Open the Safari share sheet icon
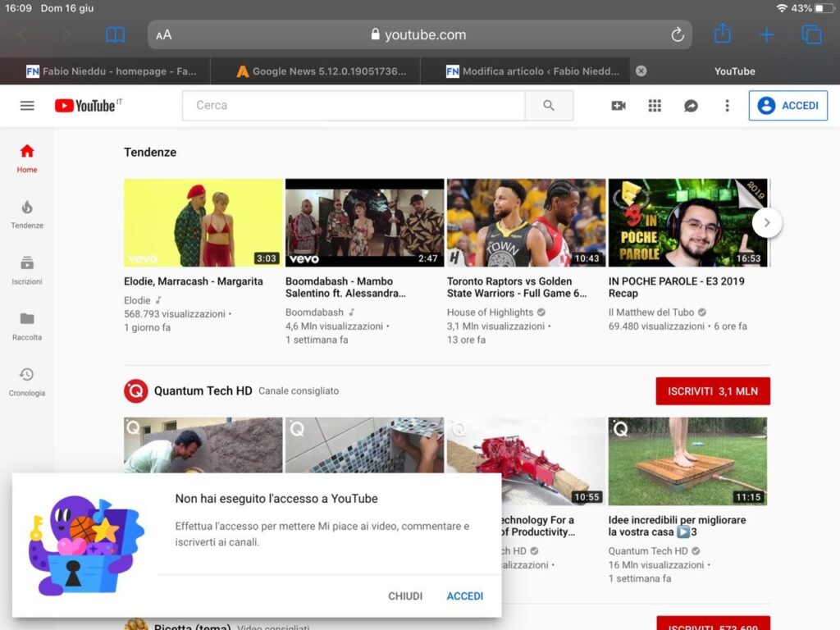This screenshot has height=630, width=840. click(x=722, y=34)
